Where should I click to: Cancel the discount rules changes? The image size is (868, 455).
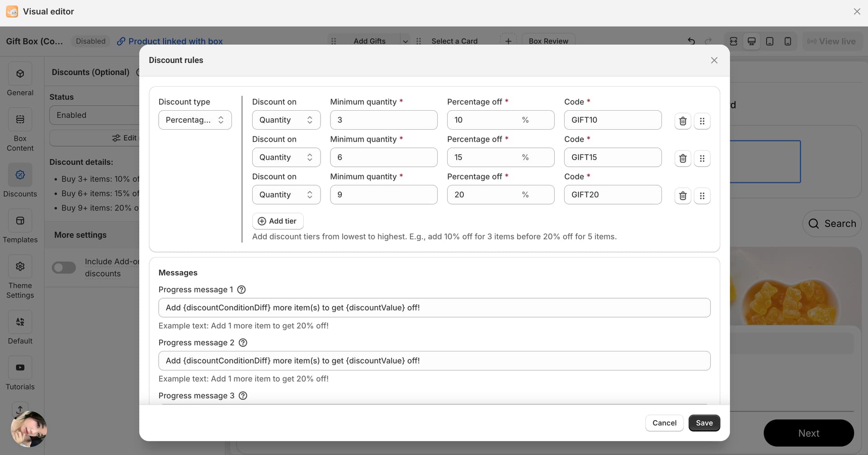coord(664,423)
